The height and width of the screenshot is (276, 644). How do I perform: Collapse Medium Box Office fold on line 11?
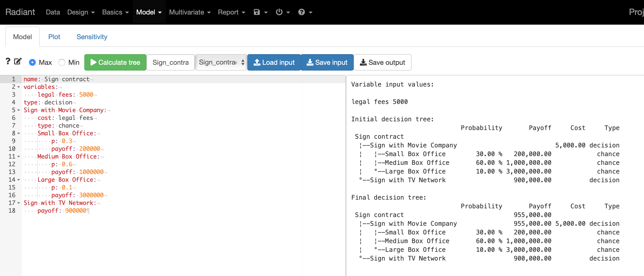pos(19,157)
